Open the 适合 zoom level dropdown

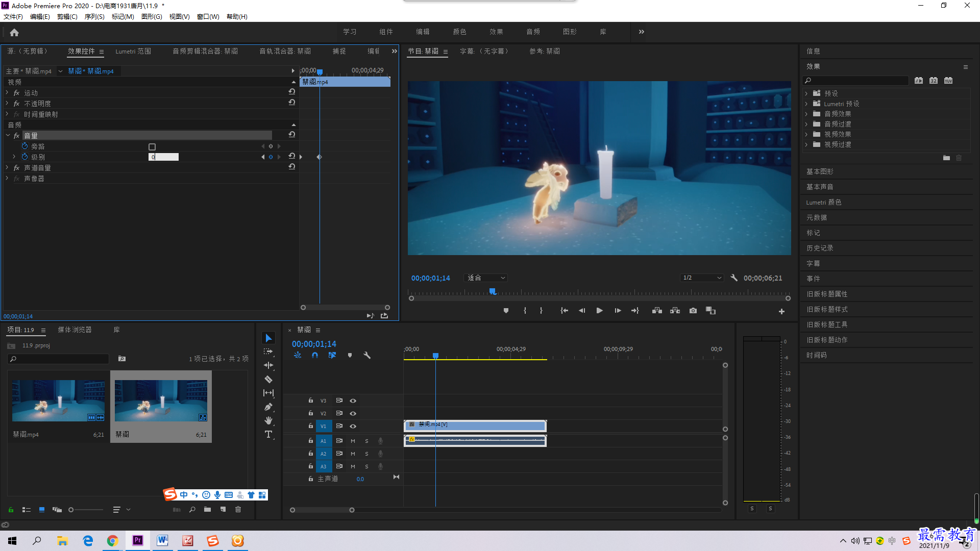pos(485,278)
